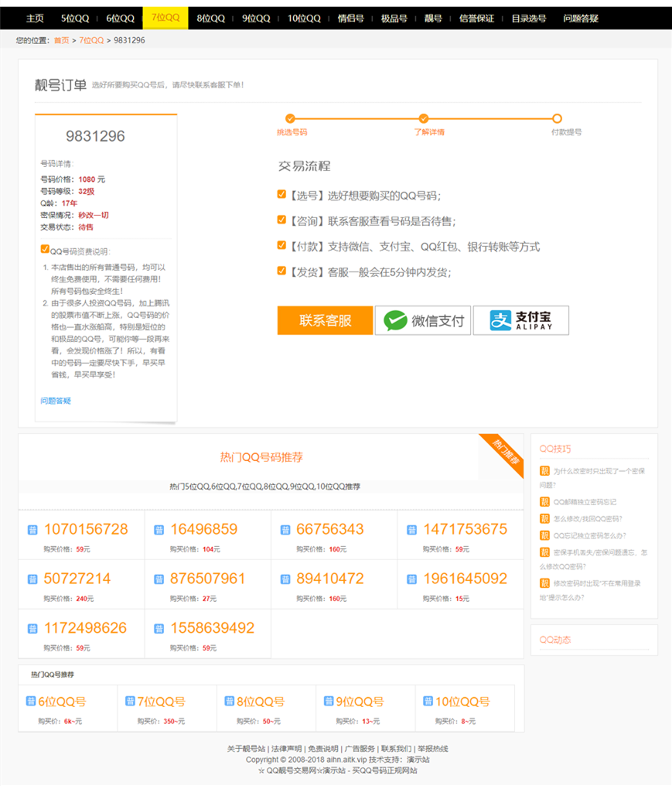Click the 普 icon beside 6位QQ号

[x=30, y=701]
